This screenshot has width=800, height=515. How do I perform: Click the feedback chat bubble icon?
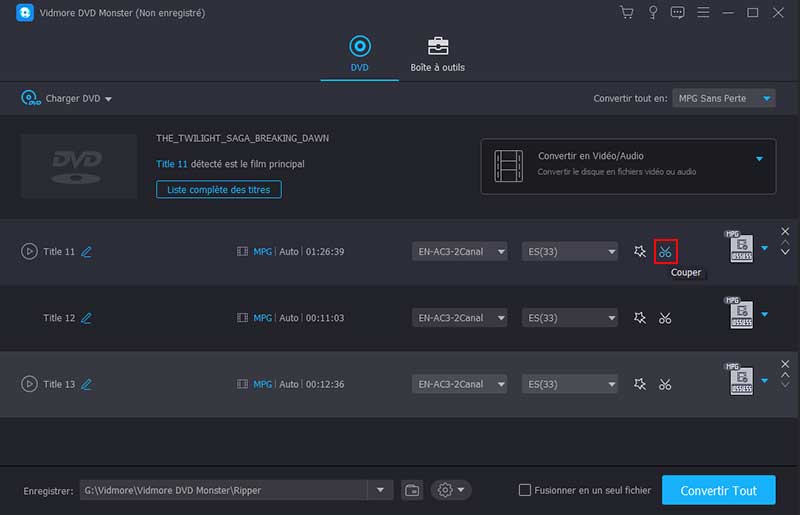678,13
